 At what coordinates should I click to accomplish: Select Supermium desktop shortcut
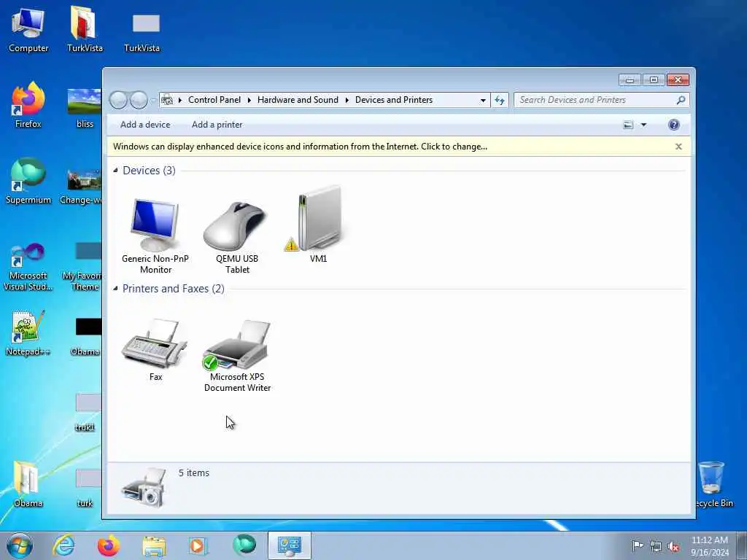coord(28,181)
